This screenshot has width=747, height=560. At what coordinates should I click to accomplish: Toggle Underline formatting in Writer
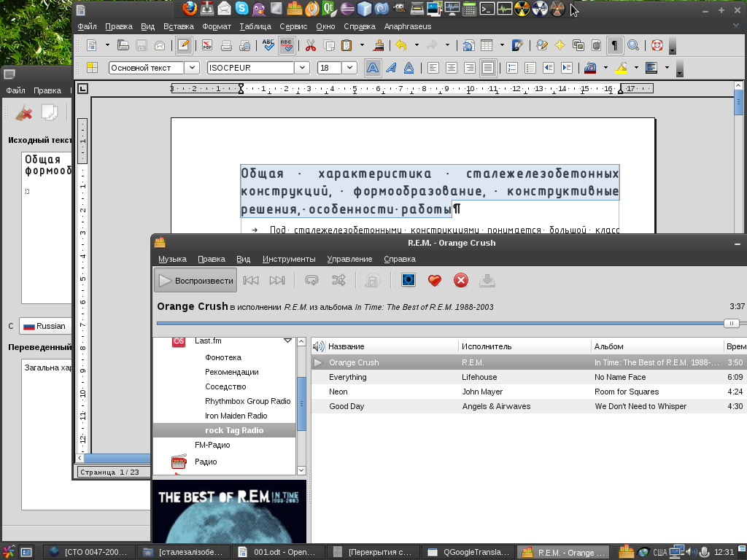[409, 68]
